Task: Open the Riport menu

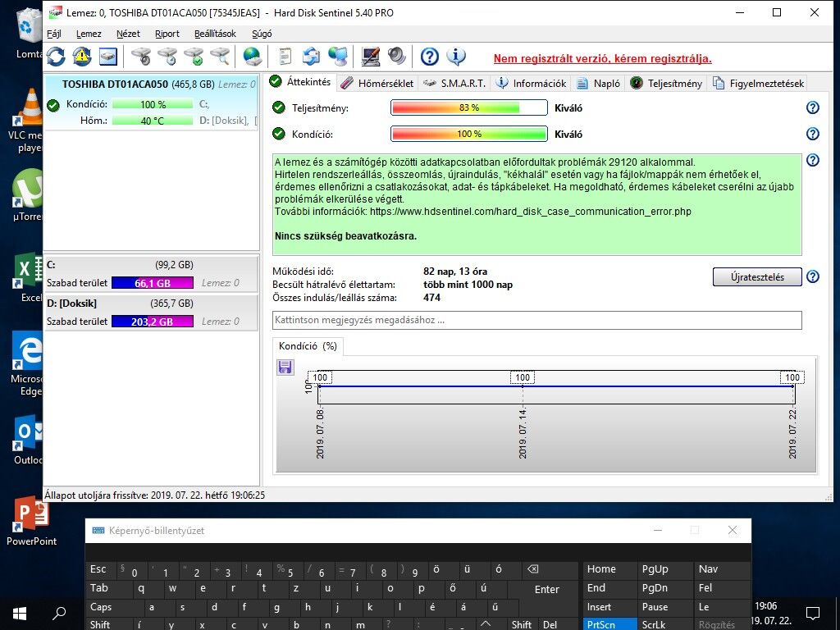Action: tap(167, 34)
